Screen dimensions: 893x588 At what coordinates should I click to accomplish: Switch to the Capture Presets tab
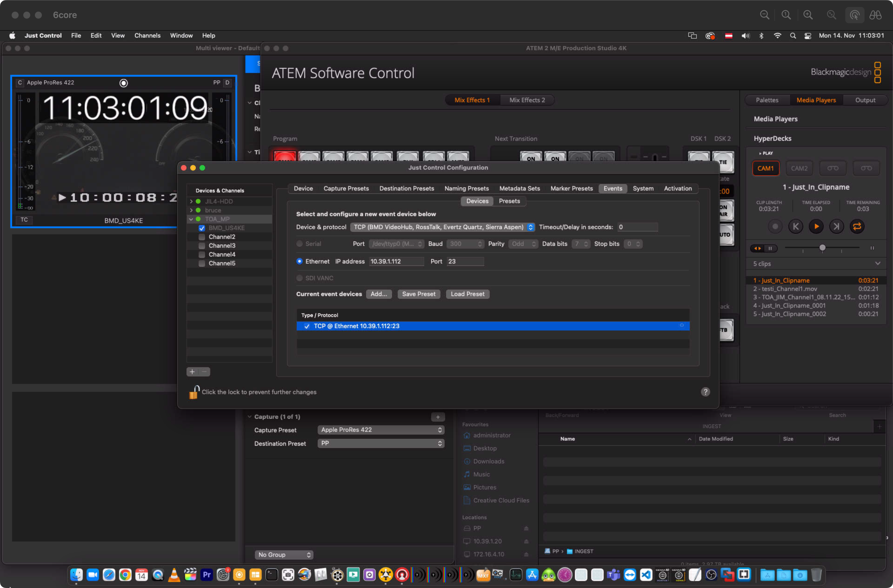[x=346, y=188]
